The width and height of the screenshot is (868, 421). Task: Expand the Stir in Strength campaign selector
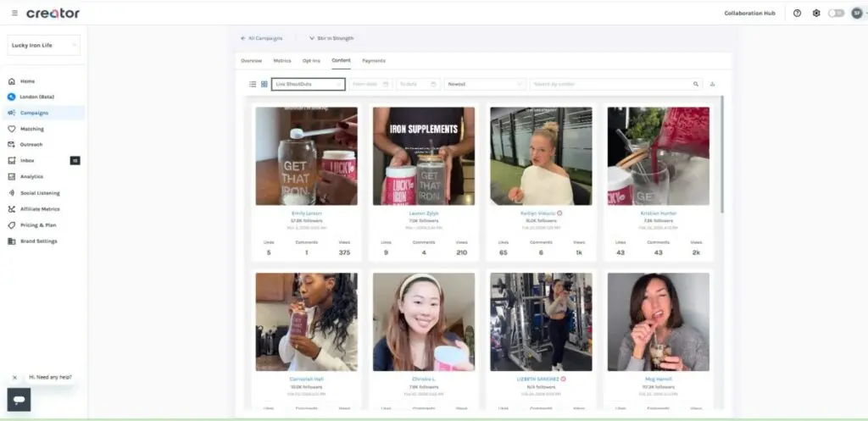coord(331,38)
